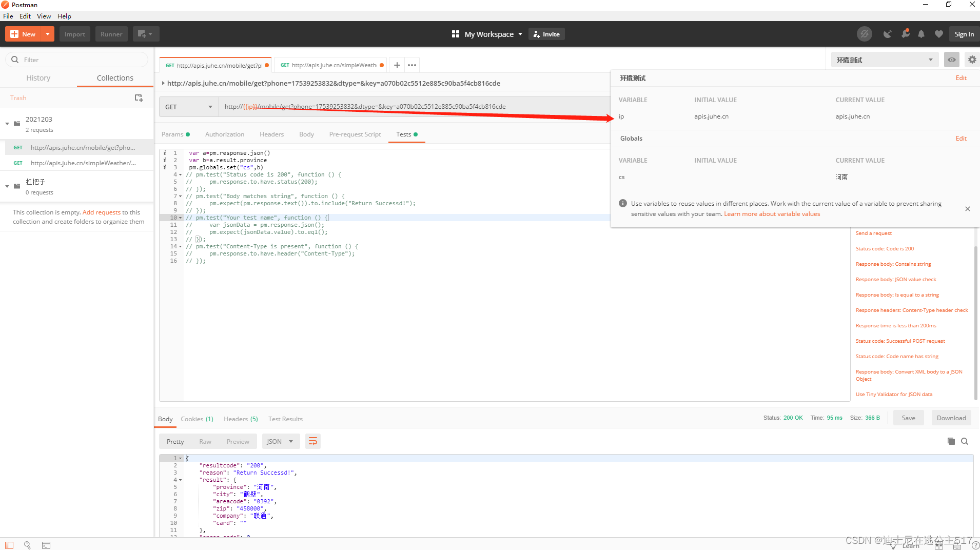Open the environment selector dropdown
This screenshot has height=550, width=980.
885,60
